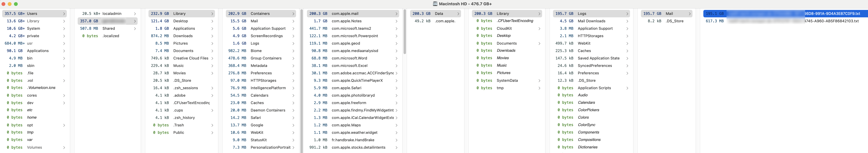Screen dimensions: 868x153
Task: Select the 13.6 GB+ Library row
Action: (34, 21)
